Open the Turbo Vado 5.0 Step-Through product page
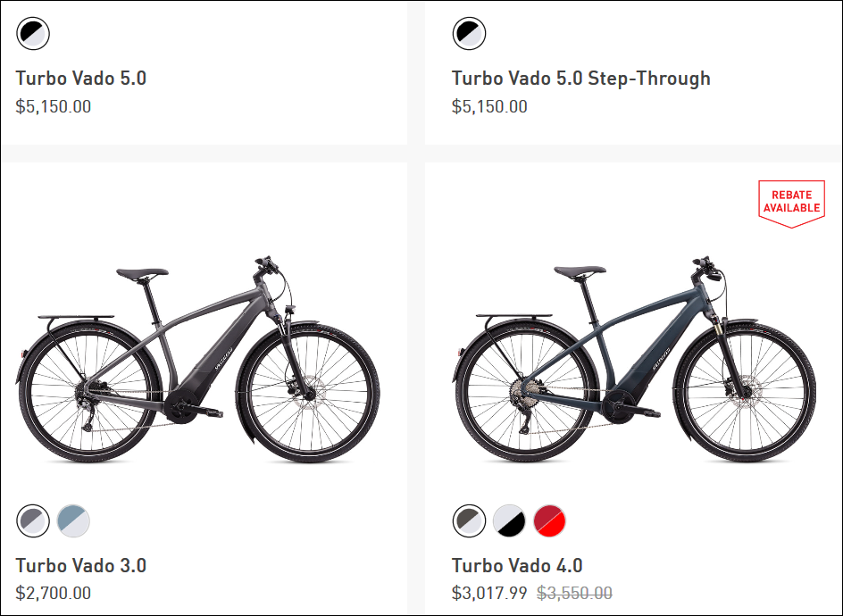This screenshot has width=843, height=616. [580, 79]
